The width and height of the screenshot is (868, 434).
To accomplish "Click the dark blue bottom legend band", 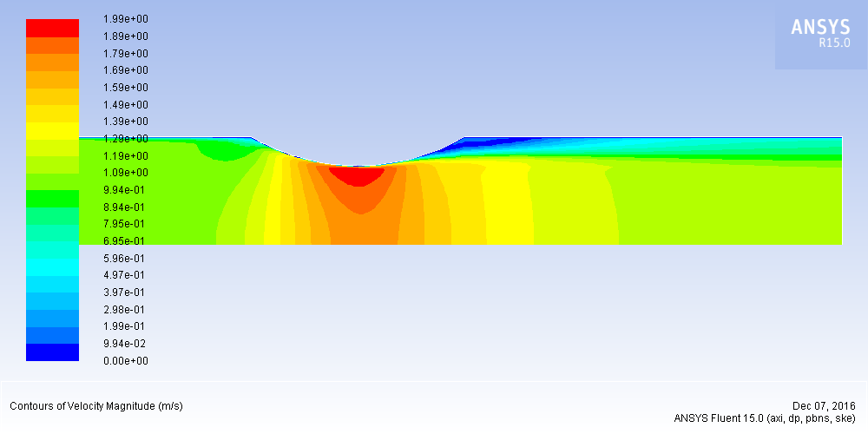I will pos(53,352).
